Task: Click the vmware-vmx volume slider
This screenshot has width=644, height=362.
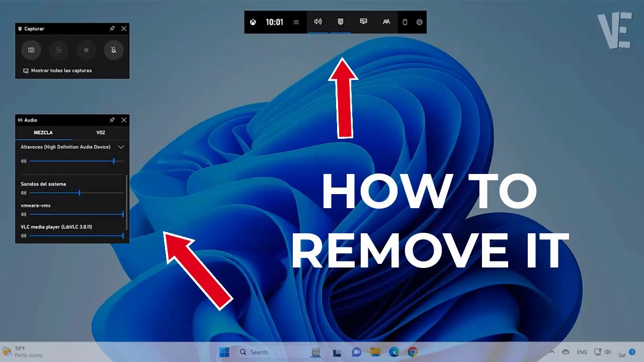Action: point(76,214)
